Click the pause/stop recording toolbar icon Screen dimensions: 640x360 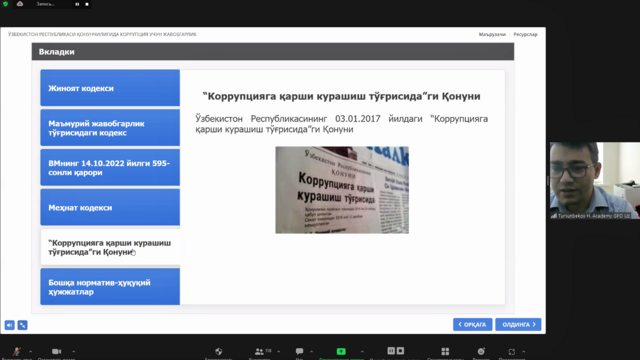[396, 351]
